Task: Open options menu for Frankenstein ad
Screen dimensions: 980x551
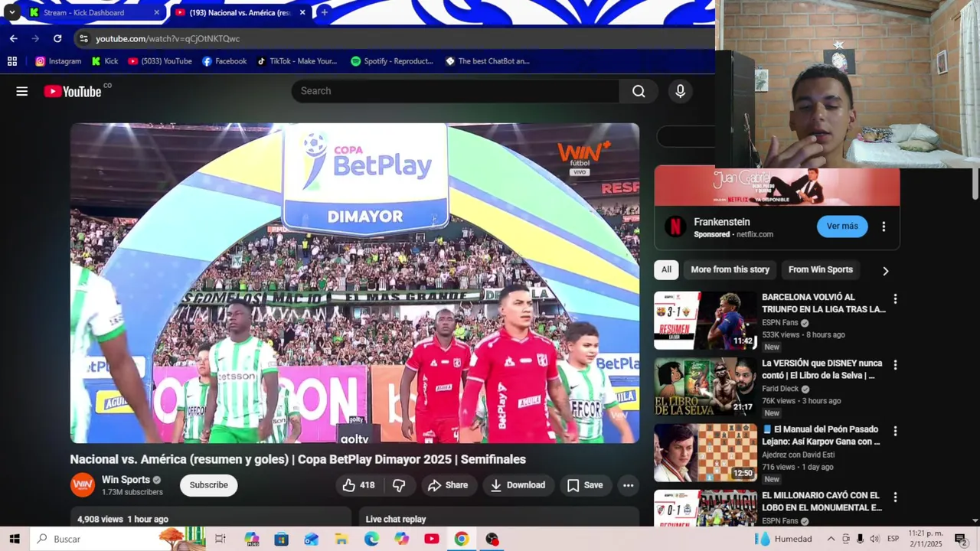Action: pyautogui.click(x=884, y=227)
